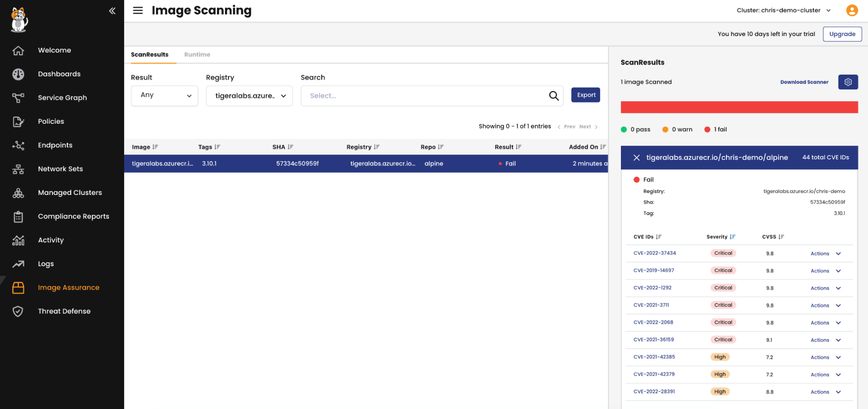Viewport: 868px width, 409px height.
Task: Open the hamburger menu icon
Action: tap(138, 10)
